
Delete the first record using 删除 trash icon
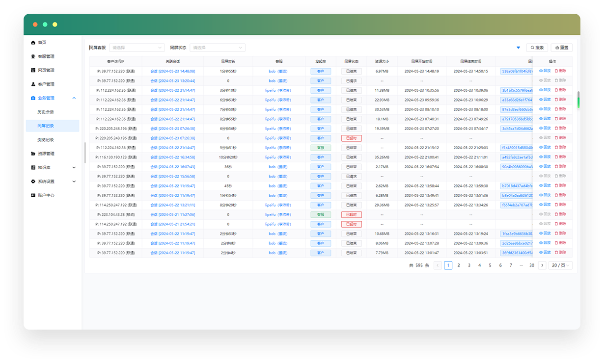click(x=557, y=71)
